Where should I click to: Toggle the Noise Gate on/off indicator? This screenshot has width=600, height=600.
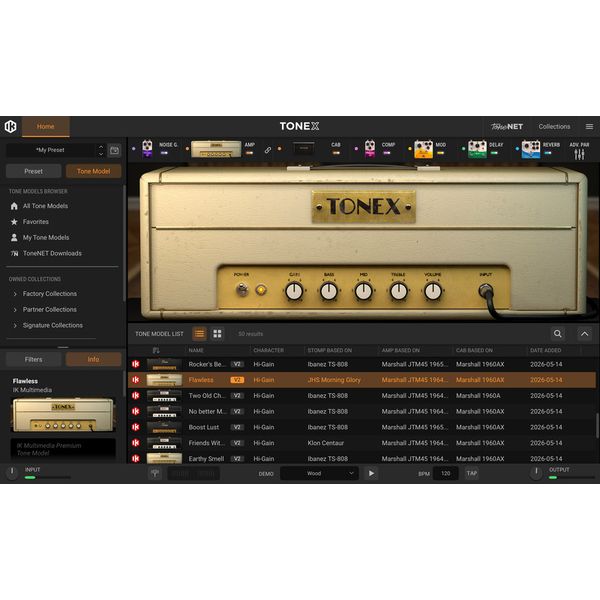pos(164,153)
